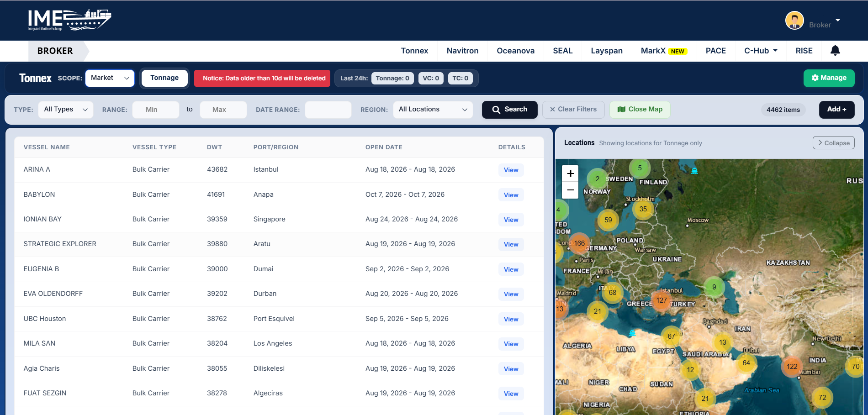Open the SEAL menu item
This screenshot has width=868, height=415.
562,51
